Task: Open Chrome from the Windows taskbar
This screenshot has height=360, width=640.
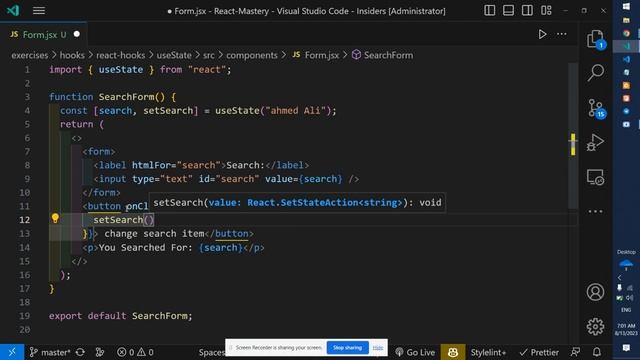Action: click(626, 33)
